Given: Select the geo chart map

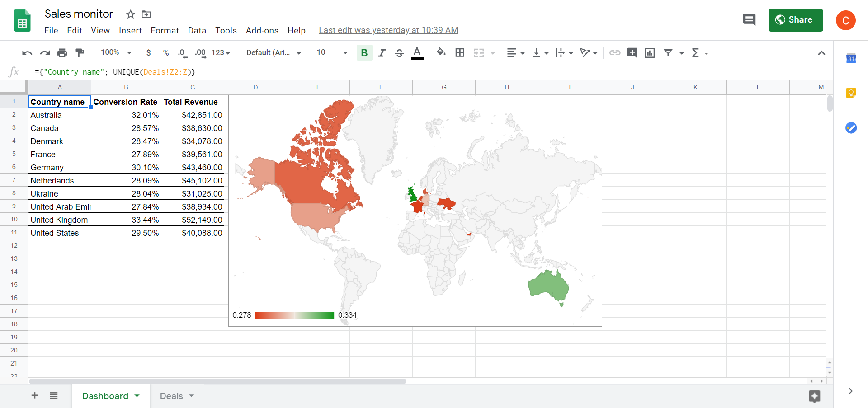Looking at the screenshot, I should 415,211.
